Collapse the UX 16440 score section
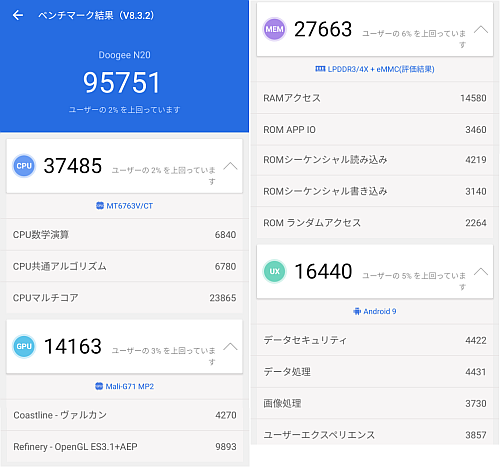The height and width of the screenshot is (468, 500). [x=481, y=272]
